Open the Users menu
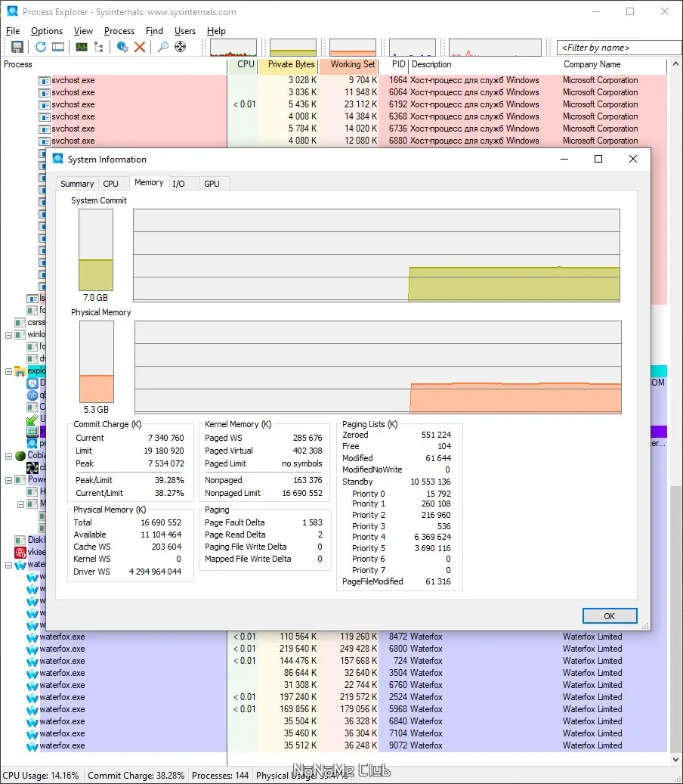This screenshot has height=784, width=683. pyautogui.click(x=185, y=30)
